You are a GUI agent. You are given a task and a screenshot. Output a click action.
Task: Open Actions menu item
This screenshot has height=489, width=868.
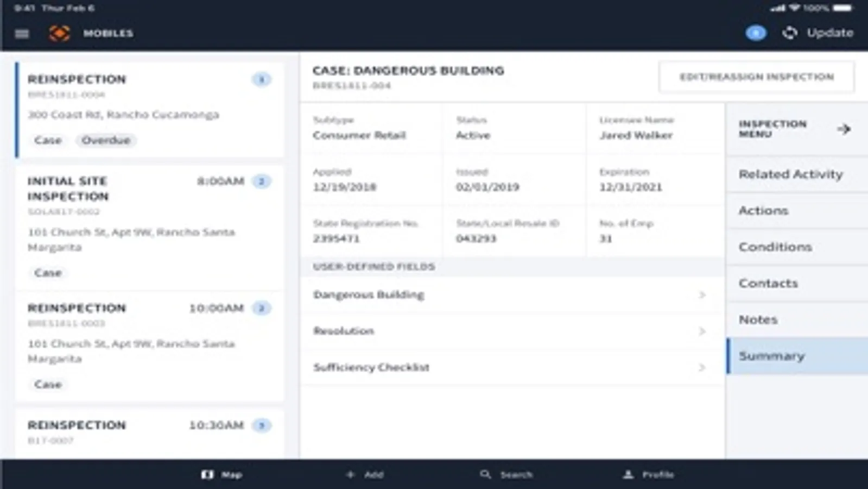coord(797,211)
